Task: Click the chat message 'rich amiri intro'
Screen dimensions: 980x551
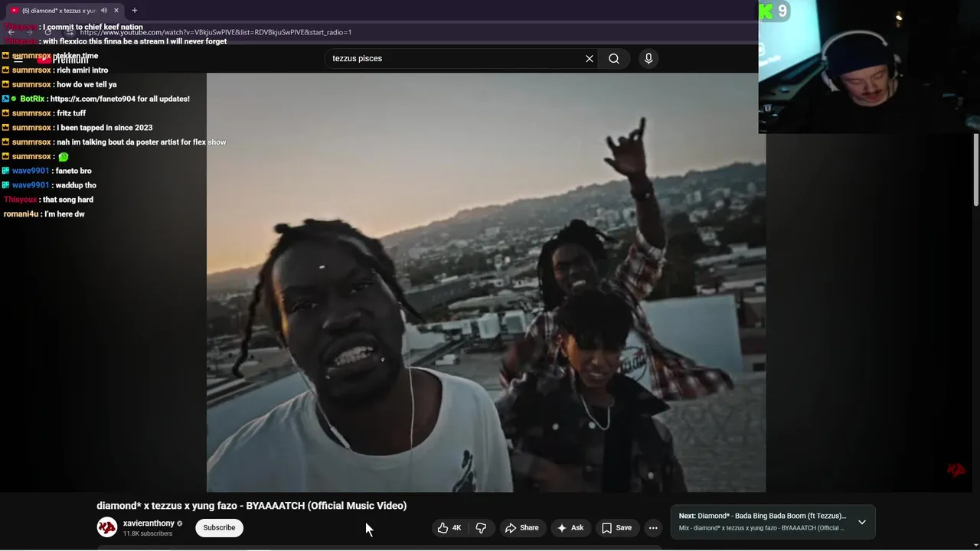Action: tap(82, 70)
